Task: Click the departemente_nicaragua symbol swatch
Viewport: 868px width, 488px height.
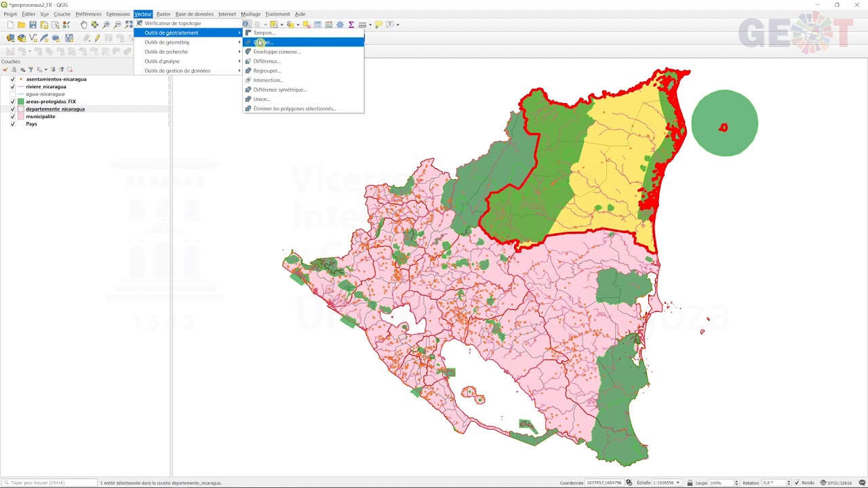Action: coord(21,109)
